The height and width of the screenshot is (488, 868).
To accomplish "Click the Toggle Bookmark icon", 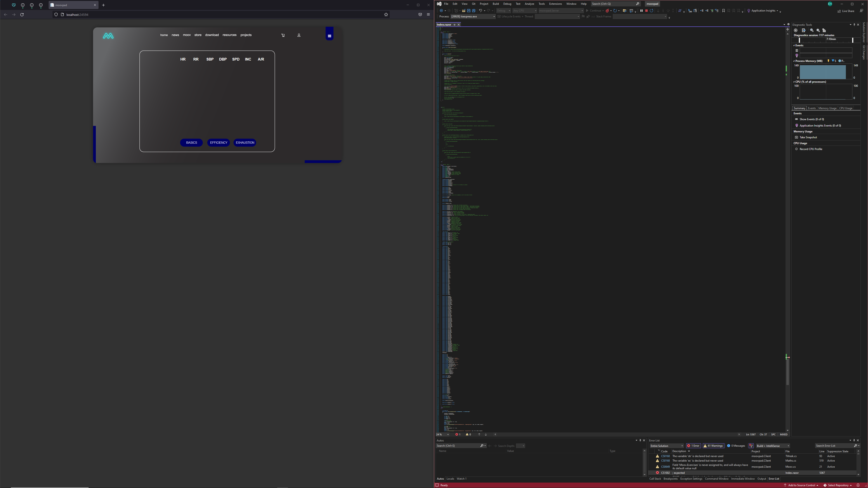I will point(723,11).
